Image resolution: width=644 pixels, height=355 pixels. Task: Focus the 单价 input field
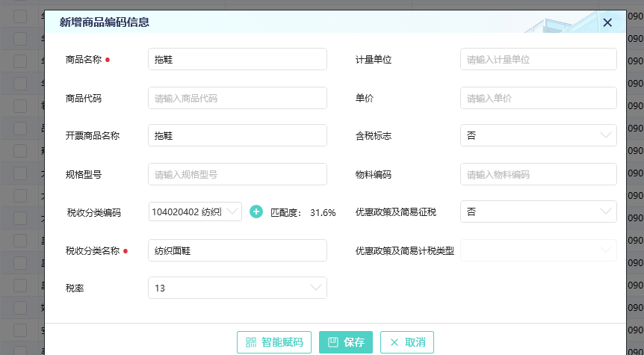[x=539, y=98]
